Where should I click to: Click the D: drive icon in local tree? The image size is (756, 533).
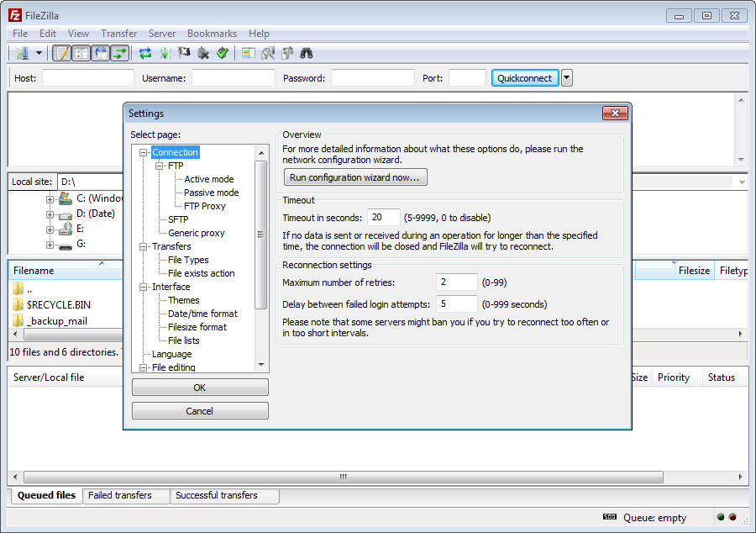[x=65, y=215]
